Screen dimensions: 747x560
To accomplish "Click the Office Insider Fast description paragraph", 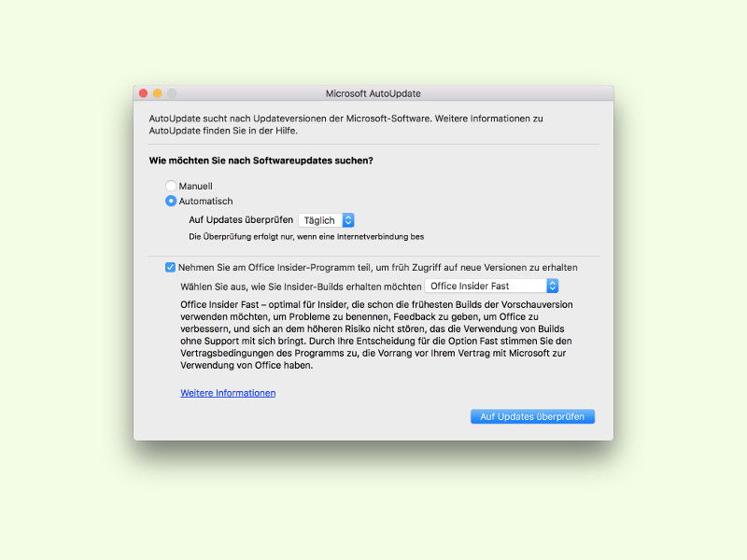I will click(x=376, y=335).
